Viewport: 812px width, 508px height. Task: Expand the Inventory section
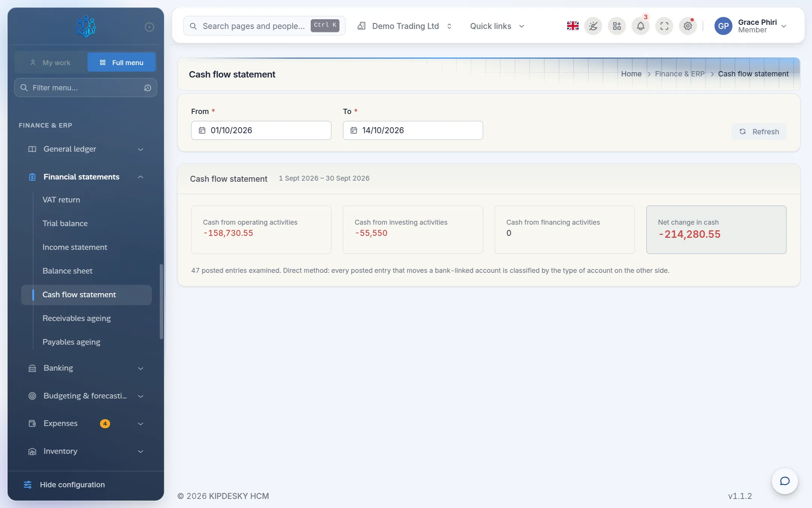tap(86, 451)
